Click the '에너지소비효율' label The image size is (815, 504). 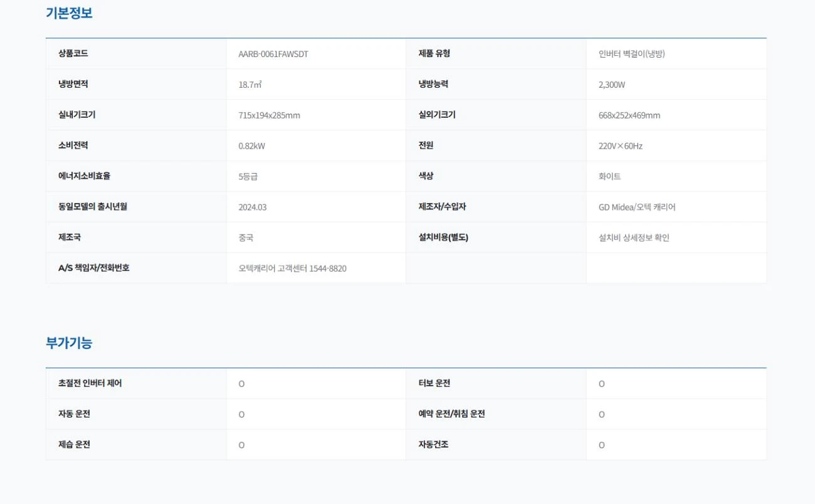point(85,176)
